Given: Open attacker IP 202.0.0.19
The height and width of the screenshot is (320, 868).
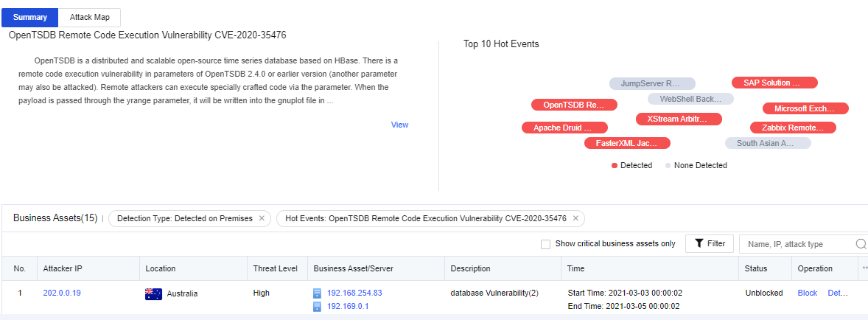Looking at the screenshot, I should [x=62, y=293].
